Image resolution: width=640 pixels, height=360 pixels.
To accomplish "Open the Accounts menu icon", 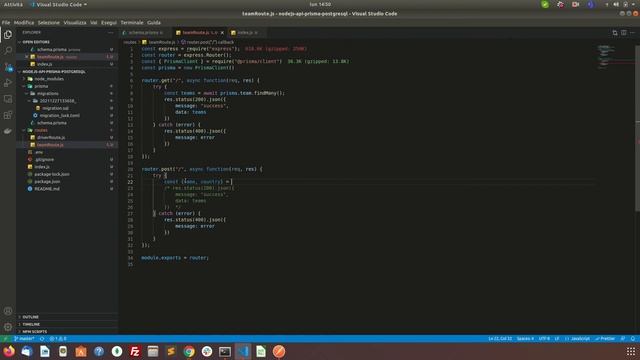I will click(8, 311).
